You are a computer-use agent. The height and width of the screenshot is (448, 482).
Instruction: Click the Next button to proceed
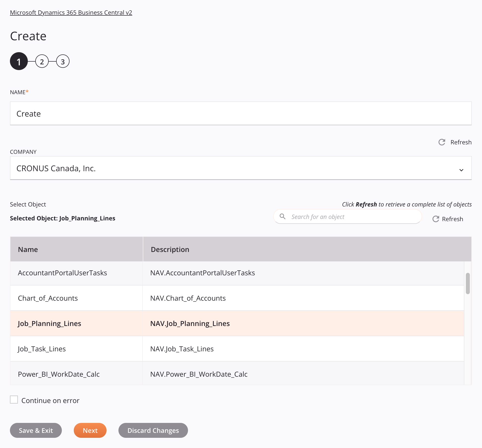90,430
